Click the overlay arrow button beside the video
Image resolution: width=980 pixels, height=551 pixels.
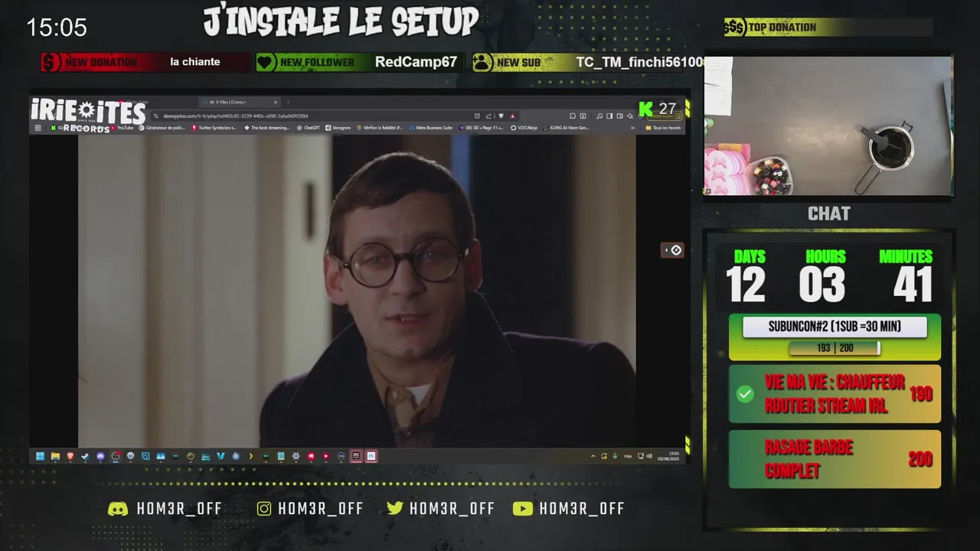click(x=672, y=250)
